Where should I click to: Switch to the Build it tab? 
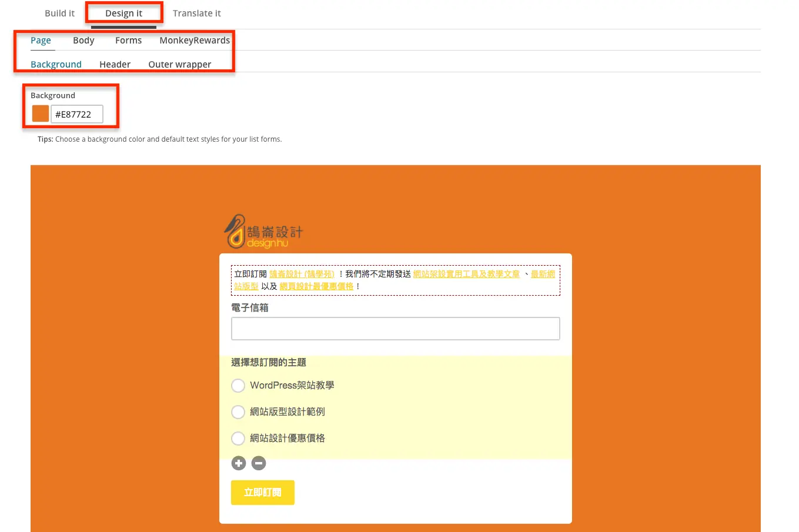tap(60, 13)
